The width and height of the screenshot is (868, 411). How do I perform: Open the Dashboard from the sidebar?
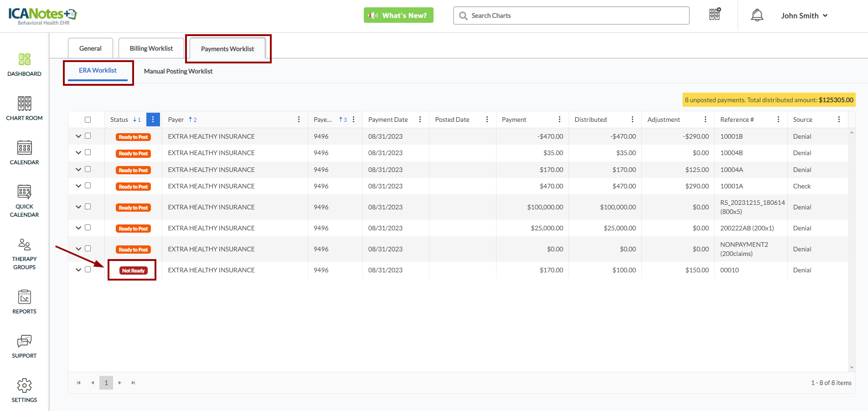pos(24,65)
